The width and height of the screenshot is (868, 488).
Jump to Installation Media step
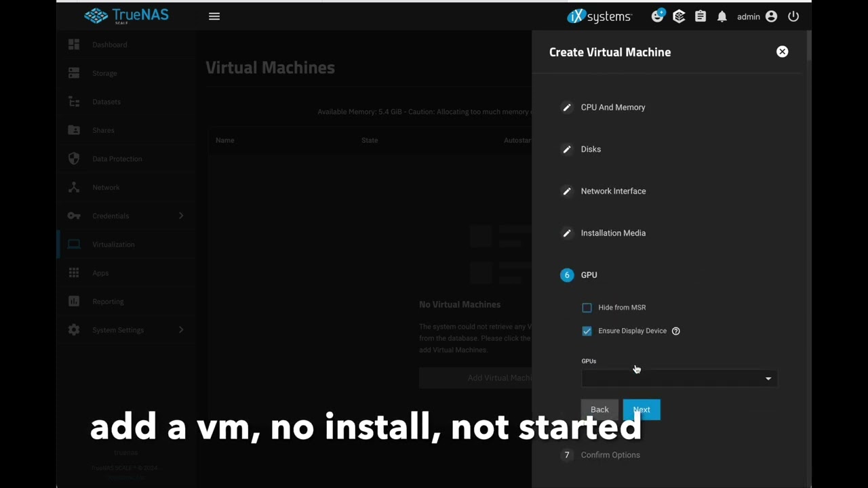[612, 233]
